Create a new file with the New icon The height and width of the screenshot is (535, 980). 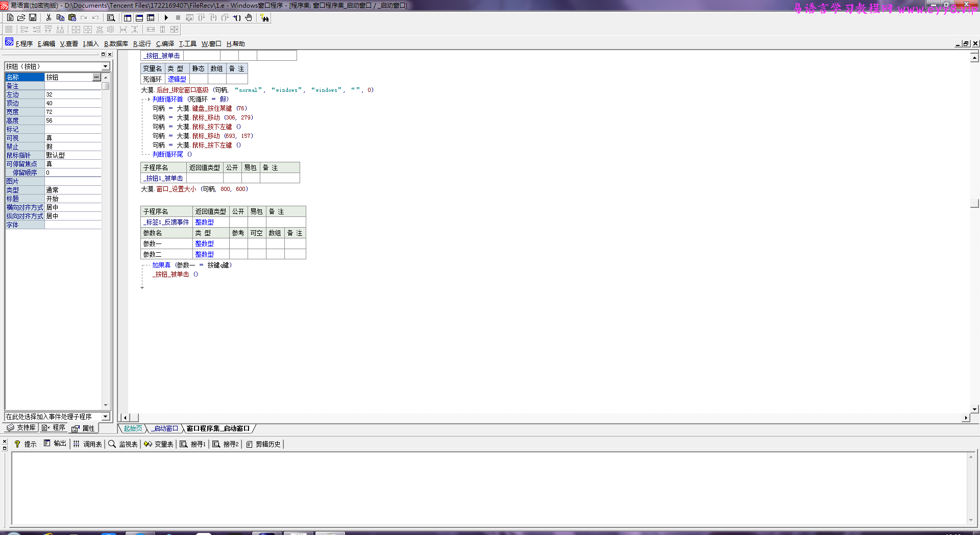10,18
